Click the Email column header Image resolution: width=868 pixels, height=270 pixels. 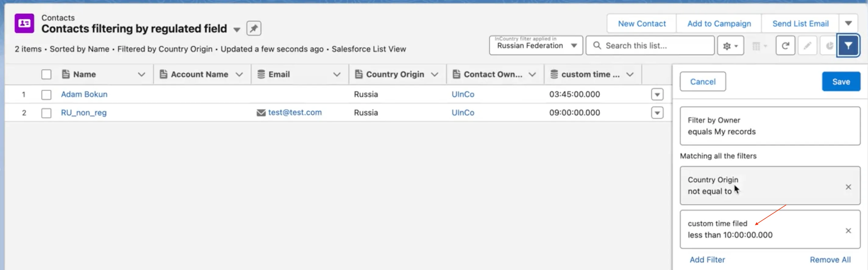[x=279, y=74]
